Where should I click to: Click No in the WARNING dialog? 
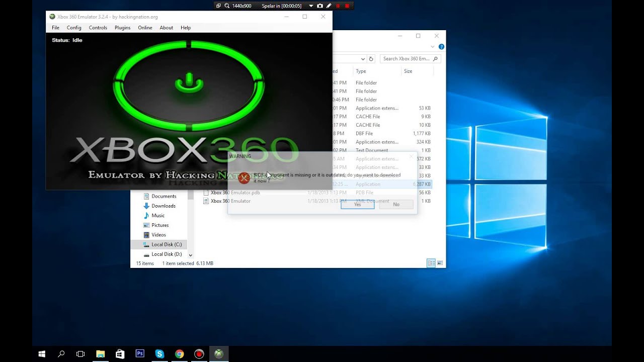click(x=396, y=204)
